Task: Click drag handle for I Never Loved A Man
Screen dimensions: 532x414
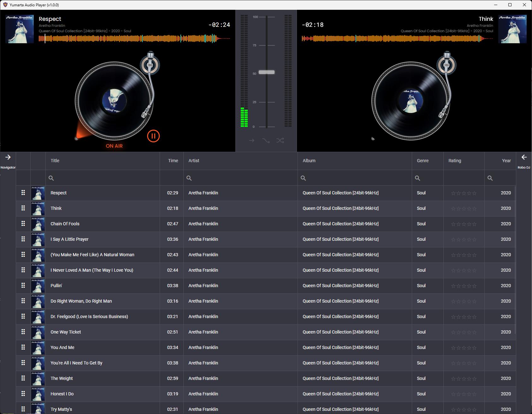Action: [23, 270]
